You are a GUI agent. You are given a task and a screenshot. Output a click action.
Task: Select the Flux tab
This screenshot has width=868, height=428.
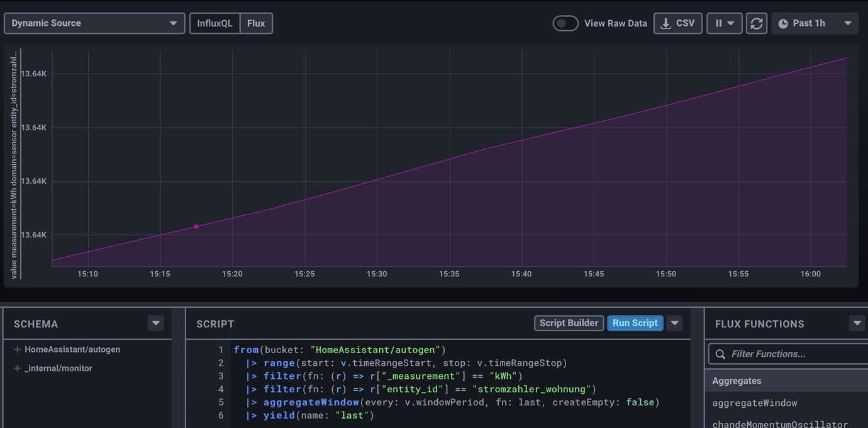click(257, 23)
